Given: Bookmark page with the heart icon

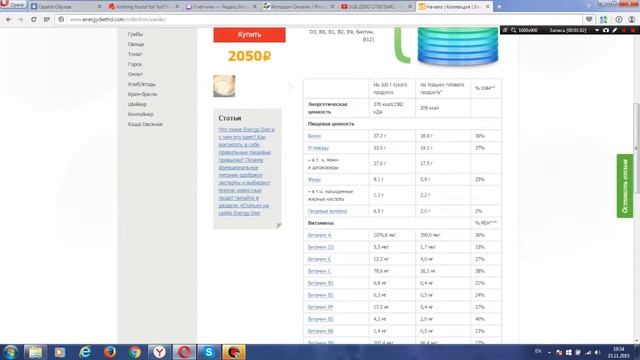Looking at the screenshot, I should 589,19.
